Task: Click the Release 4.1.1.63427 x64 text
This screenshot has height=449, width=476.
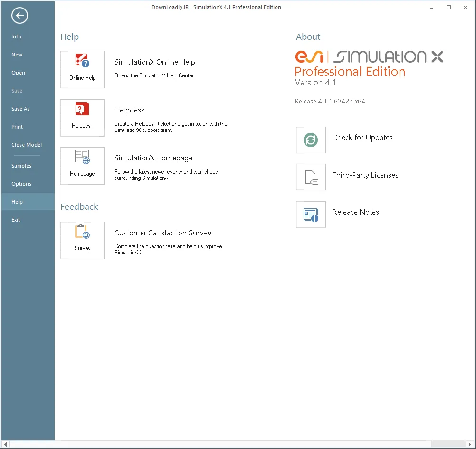Action: tap(330, 101)
